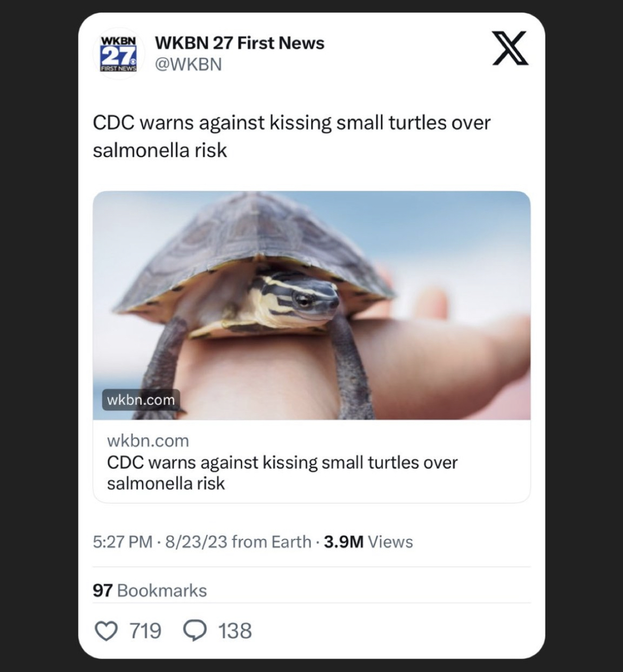Click the X logo icon
623x672 pixels.
tap(510, 48)
